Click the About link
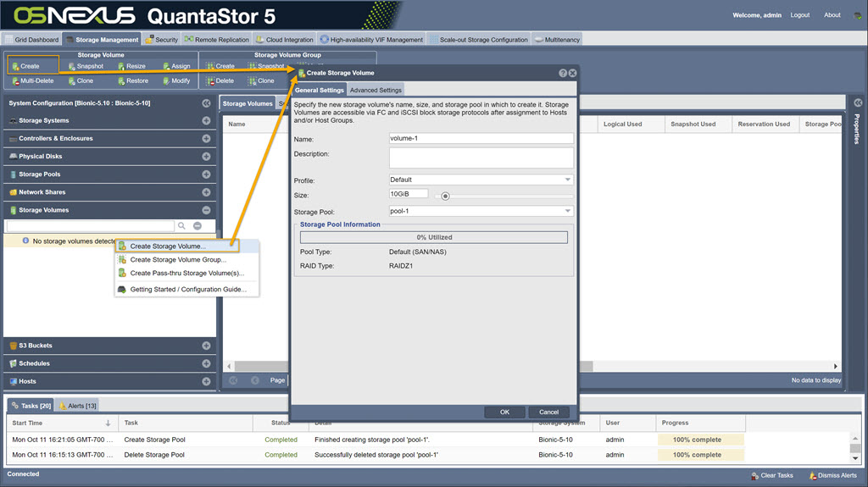Image resolution: width=868 pixels, height=487 pixels. [832, 15]
